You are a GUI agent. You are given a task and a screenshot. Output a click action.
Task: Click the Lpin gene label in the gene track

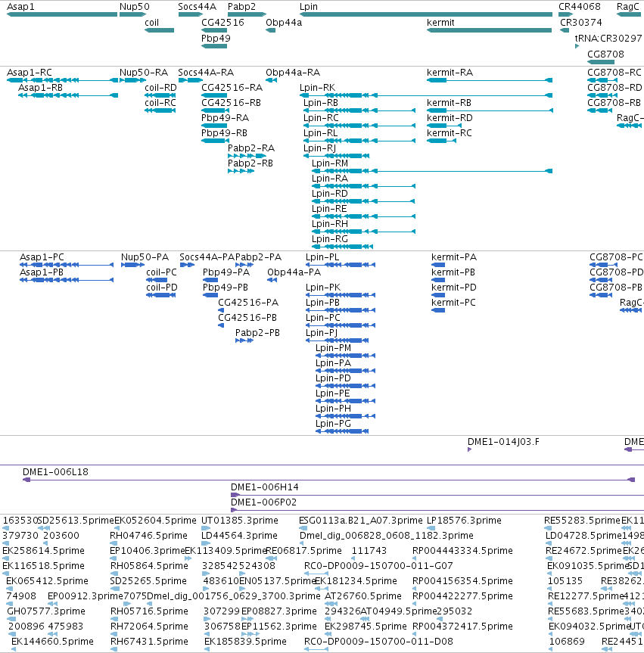309,7
